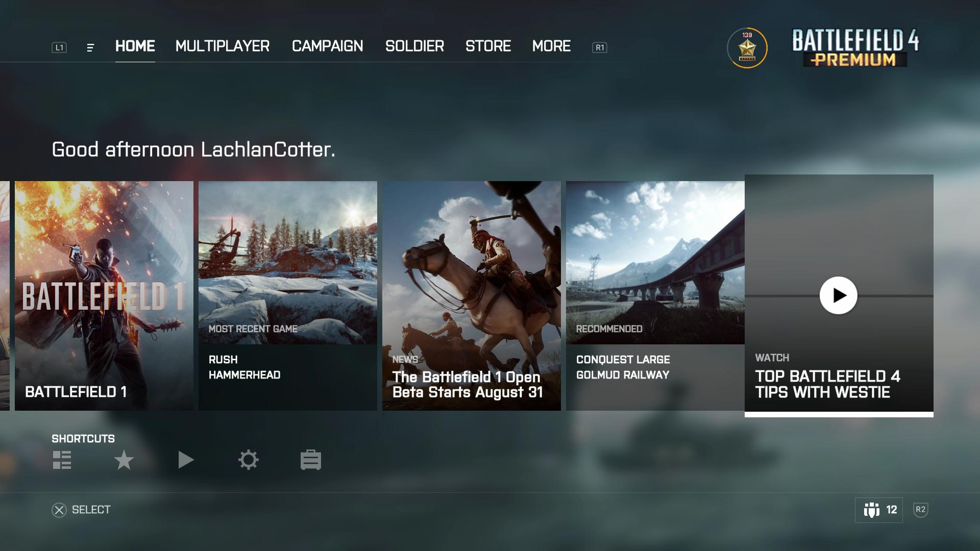This screenshot has width=980, height=551.
Task: Click the rank emblem showing level 139
Action: pos(746,47)
